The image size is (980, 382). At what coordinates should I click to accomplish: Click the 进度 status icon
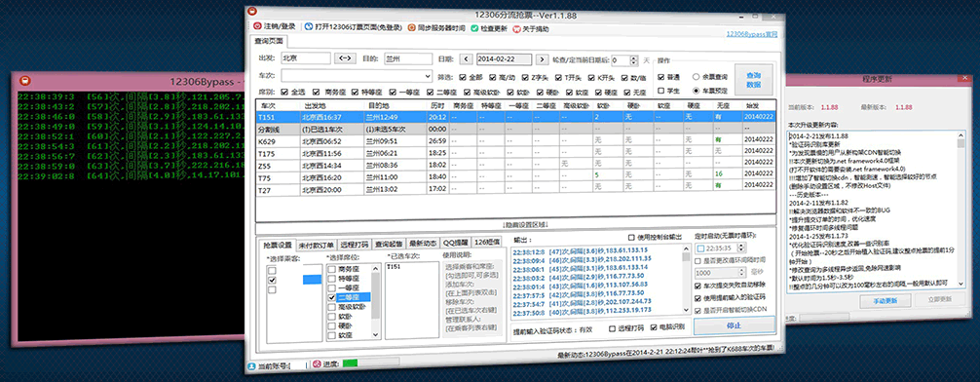pos(317,363)
